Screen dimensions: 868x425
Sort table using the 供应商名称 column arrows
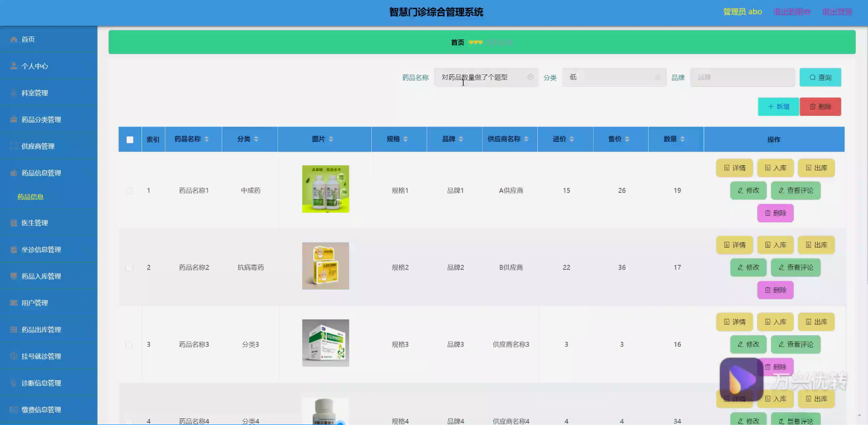point(526,139)
